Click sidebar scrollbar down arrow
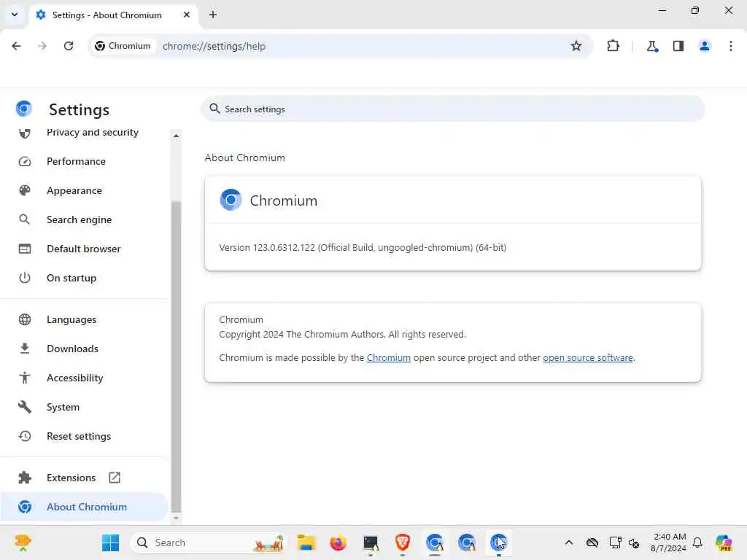This screenshot has height=560, width=747. pyautogui.click(x=177, y=518)
